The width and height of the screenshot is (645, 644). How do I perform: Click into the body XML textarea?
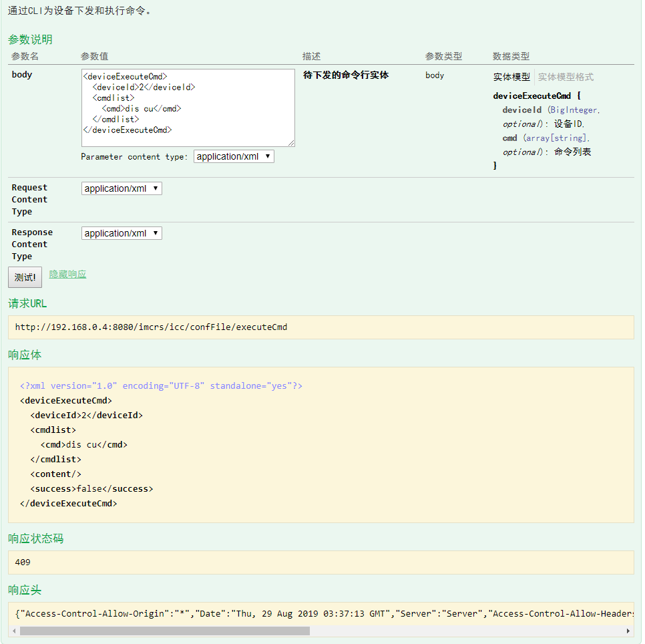[x=188, y=108]
